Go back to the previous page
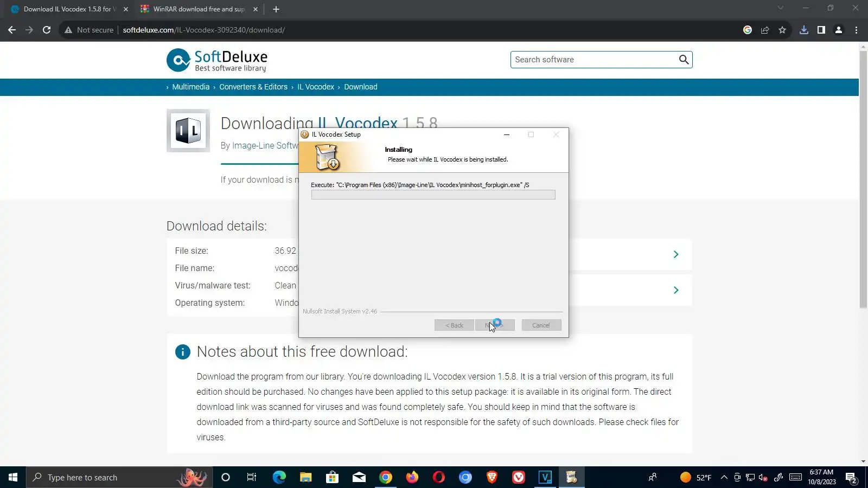 [x=12, y=30]
